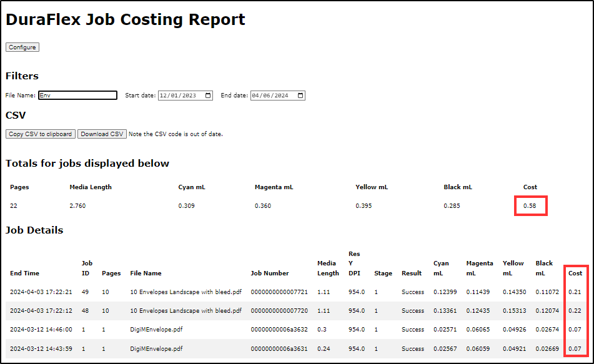The image size is (594, 364).
Task: Click the Stage column header
Action: click(x=383, y=273)
